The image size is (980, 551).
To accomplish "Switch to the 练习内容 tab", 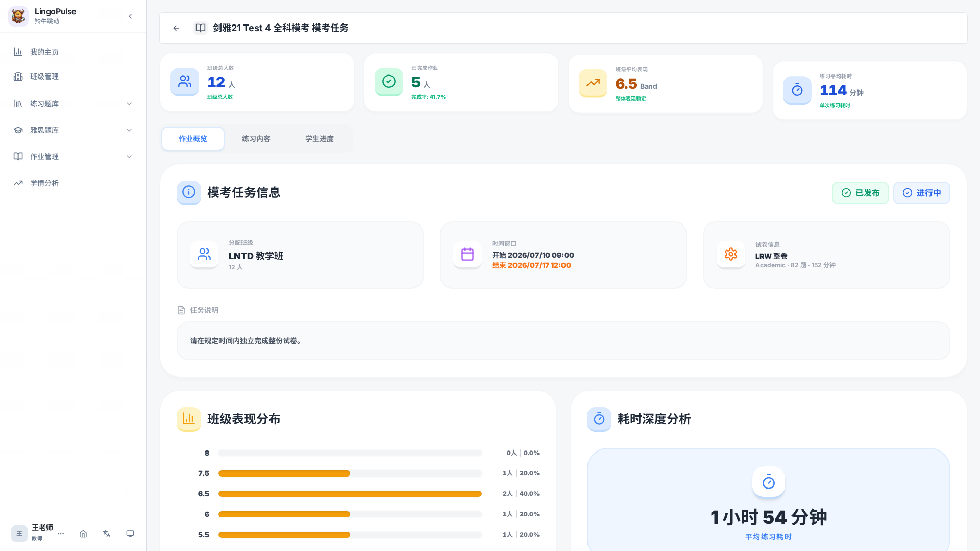I will pos(256,139).
